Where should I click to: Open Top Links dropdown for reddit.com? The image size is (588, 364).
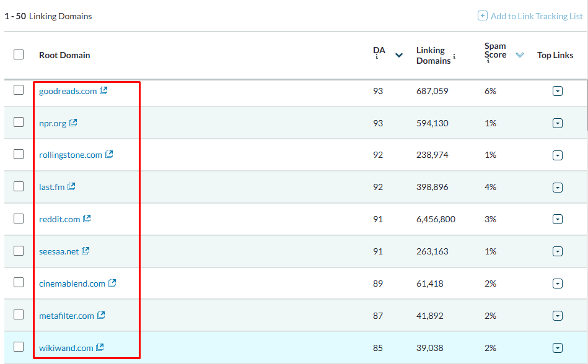click(557, 219)
